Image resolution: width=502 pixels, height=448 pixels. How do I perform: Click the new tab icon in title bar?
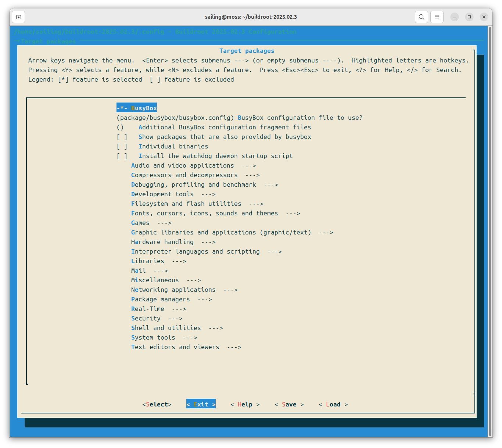18,17
